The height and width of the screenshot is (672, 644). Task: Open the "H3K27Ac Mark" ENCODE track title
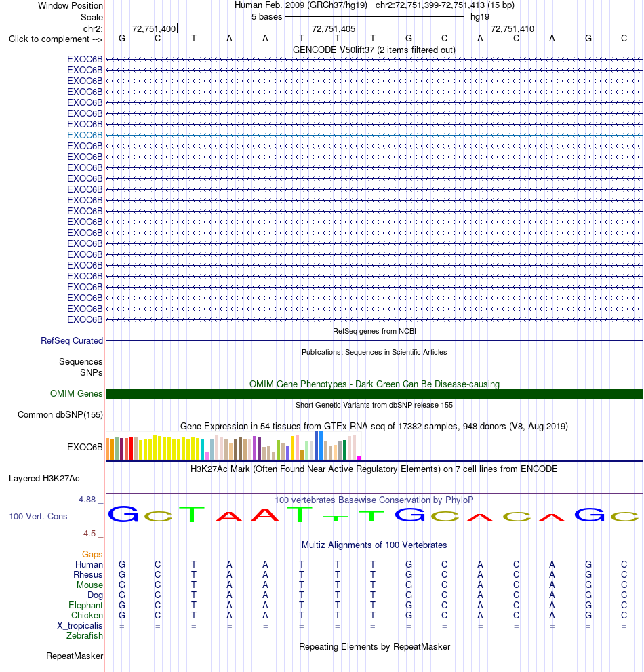374,469
